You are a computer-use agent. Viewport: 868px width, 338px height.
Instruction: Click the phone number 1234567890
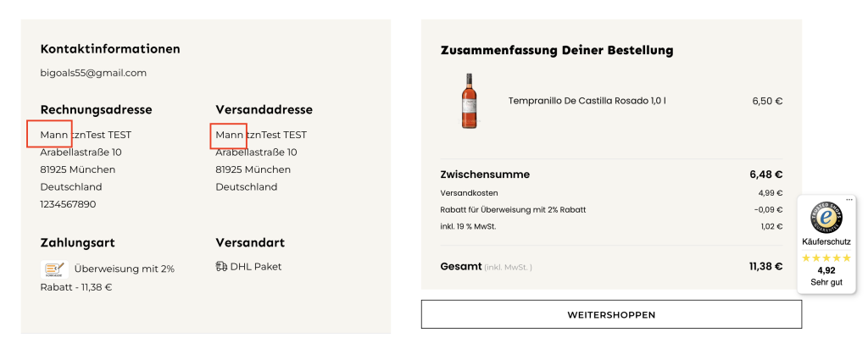(x=68, y=204)
